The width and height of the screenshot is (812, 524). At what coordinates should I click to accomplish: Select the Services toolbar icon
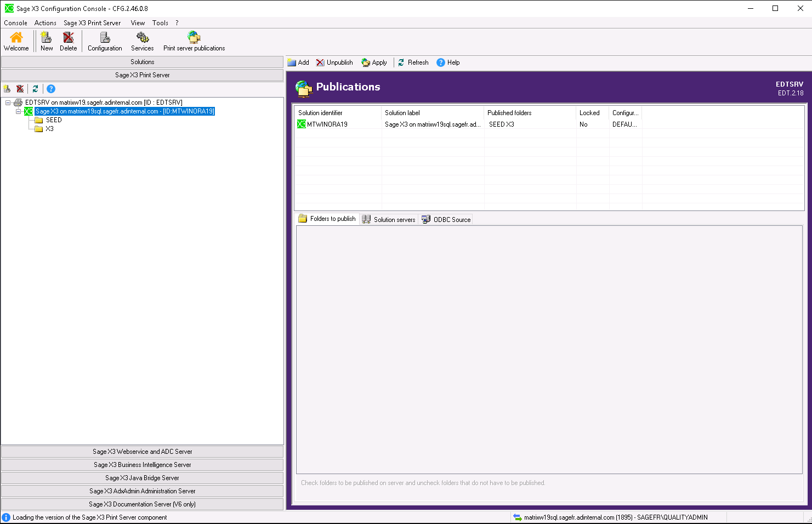tap(141, 39)
